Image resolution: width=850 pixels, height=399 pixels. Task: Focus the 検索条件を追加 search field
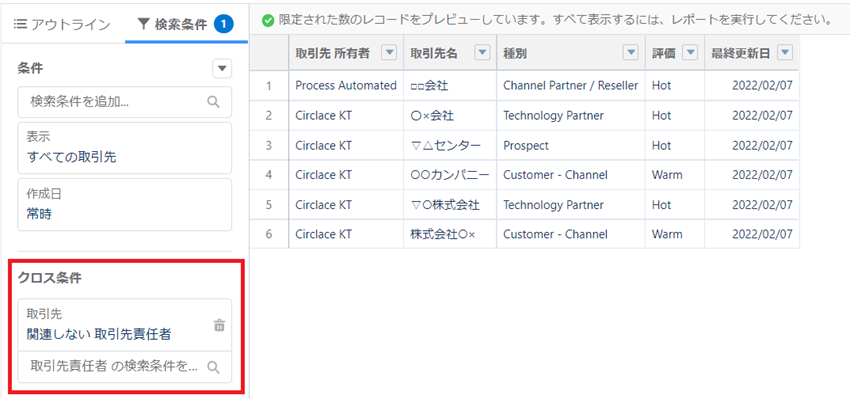tap(125, 101)
